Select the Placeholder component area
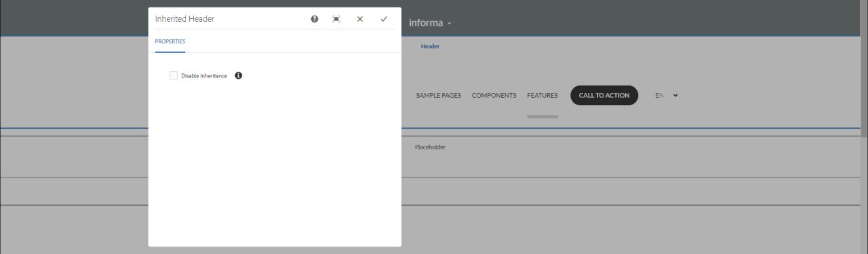The height and width of the screenshot is (254, 868). coord(430,147)
